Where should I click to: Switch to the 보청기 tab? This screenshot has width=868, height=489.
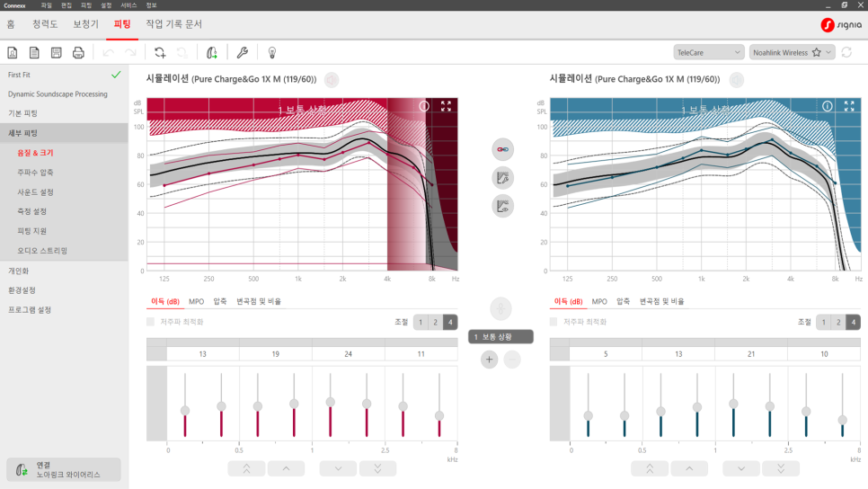pyautogui.click(x=85, y=24)
